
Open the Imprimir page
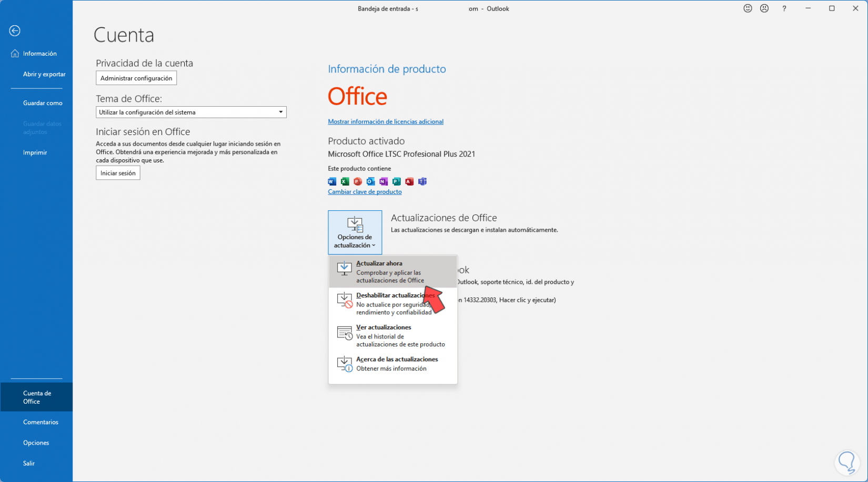point(36,152)
